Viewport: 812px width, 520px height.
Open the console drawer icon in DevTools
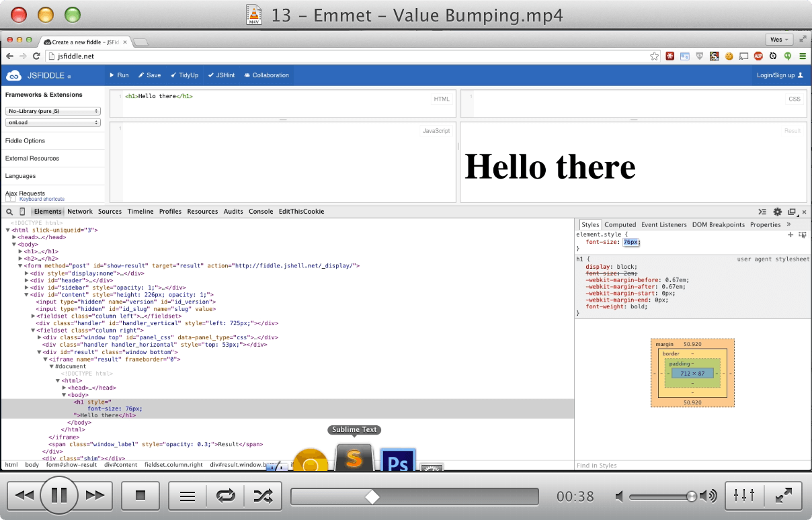coord(762,211)
